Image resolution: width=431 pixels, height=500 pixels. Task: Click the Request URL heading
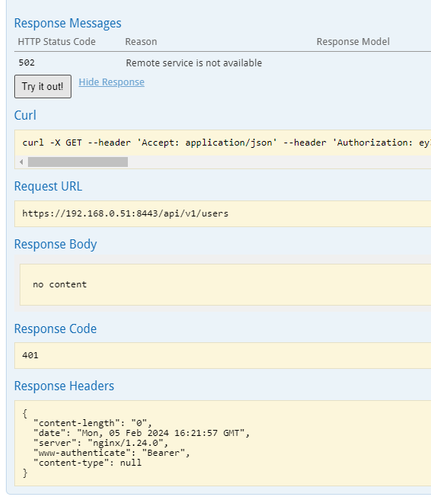tap(48, 186)
